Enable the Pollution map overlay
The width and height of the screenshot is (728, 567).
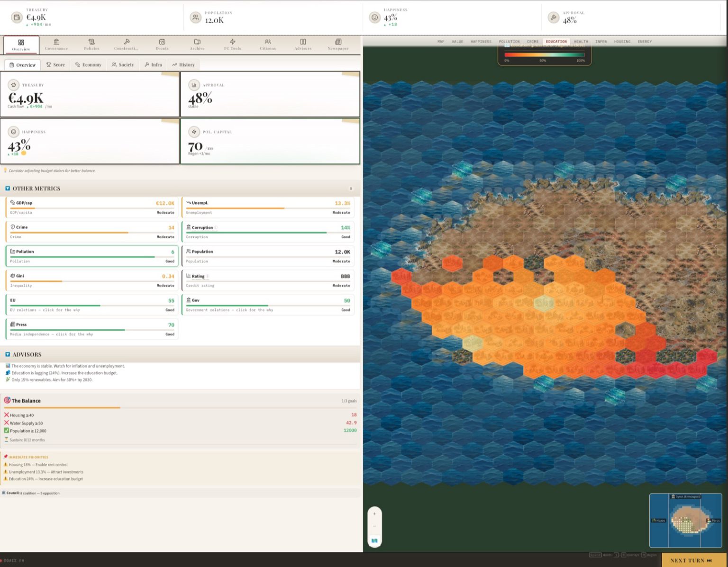click(x=509, y=42)
